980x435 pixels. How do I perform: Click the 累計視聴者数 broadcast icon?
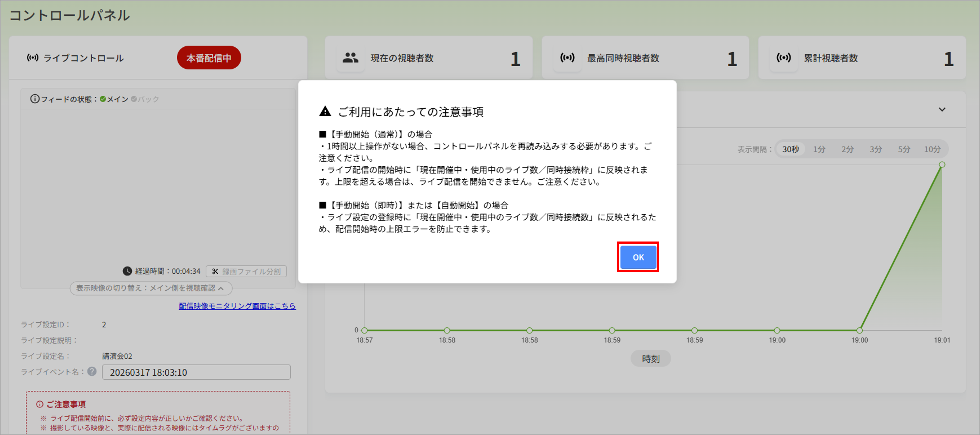tap(784, 58)
